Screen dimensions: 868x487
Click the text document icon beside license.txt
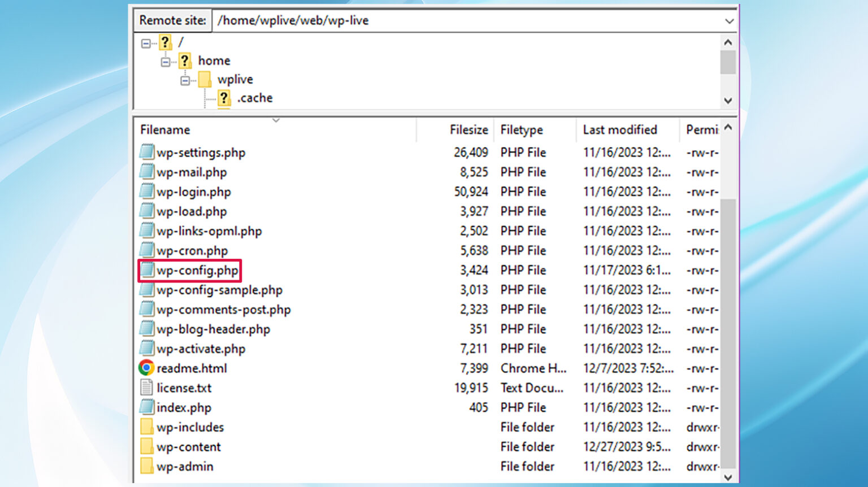coord(146,388)
